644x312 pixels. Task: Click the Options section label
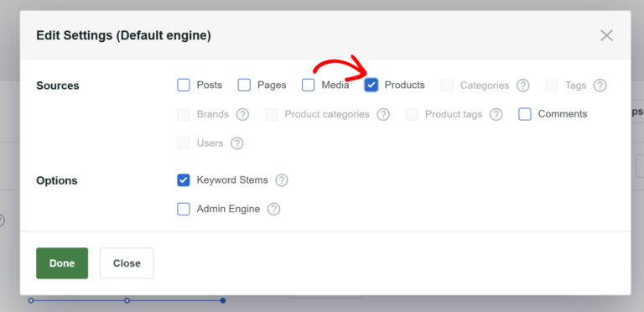(x=57, y=180)
